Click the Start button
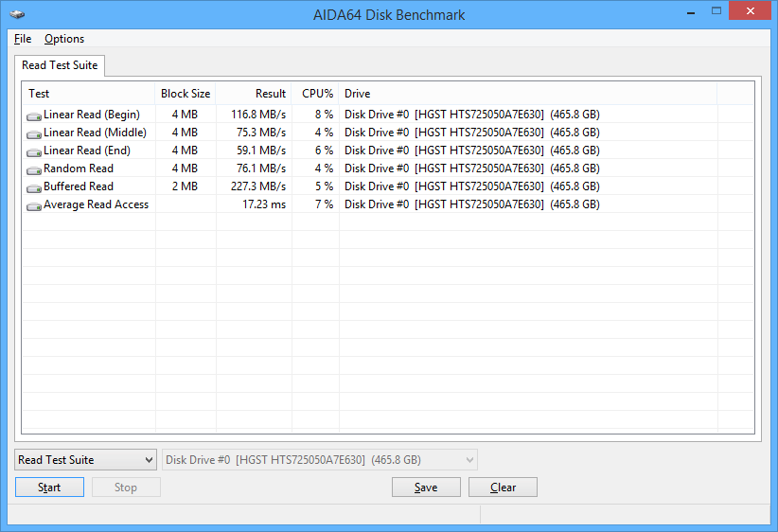This screenshot has height=532, width=778. [49, 488]
